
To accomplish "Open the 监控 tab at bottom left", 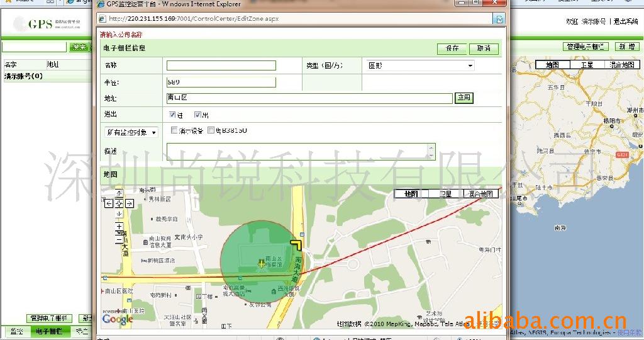I will 17,331.
